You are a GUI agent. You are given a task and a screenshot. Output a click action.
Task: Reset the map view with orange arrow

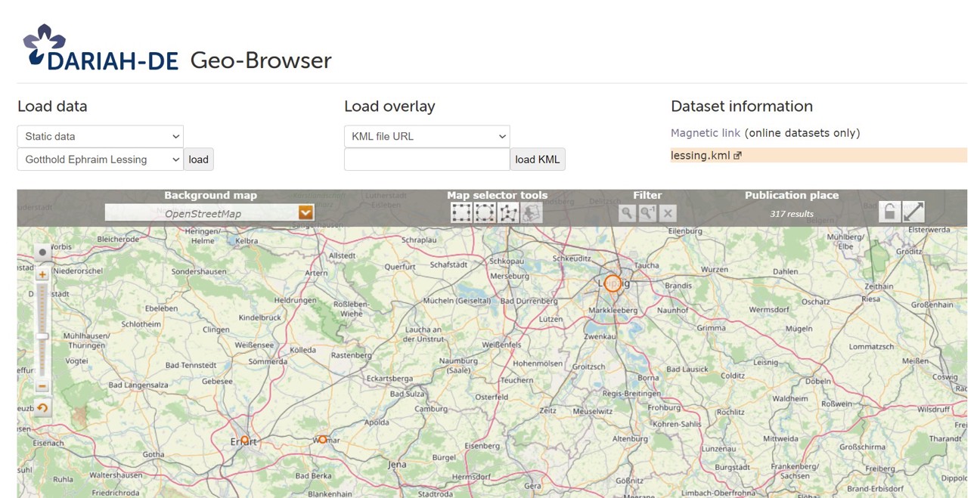coord(42,408)
